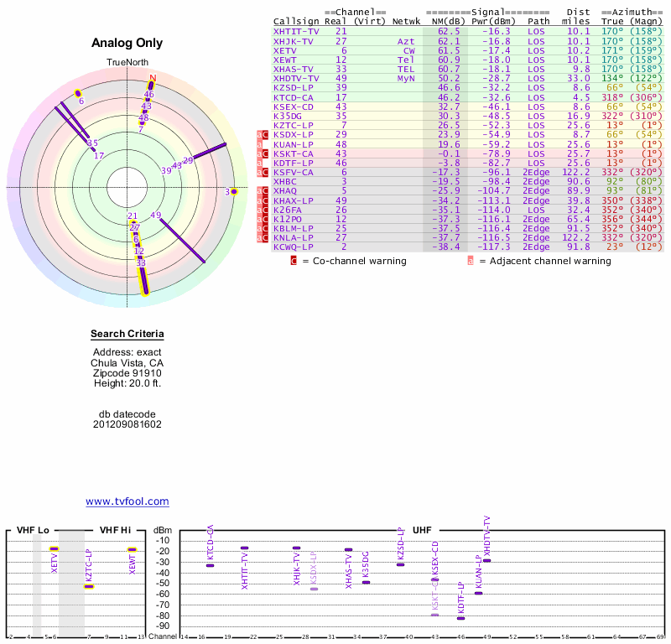Image resolution: width=671 pixels, height=644 pixels.
Task: Select KZTC-LP callsign in the table
Action: tap(293, 126)
